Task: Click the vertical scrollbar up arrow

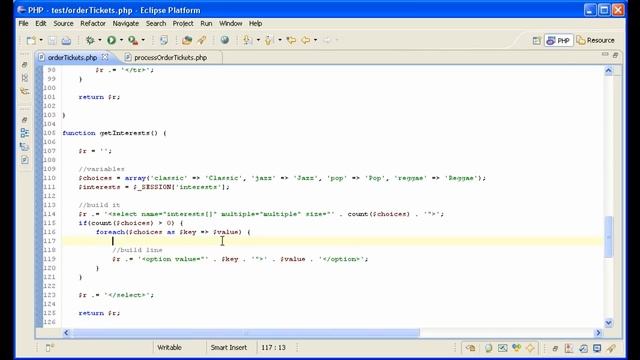Action: coord(608,71)
